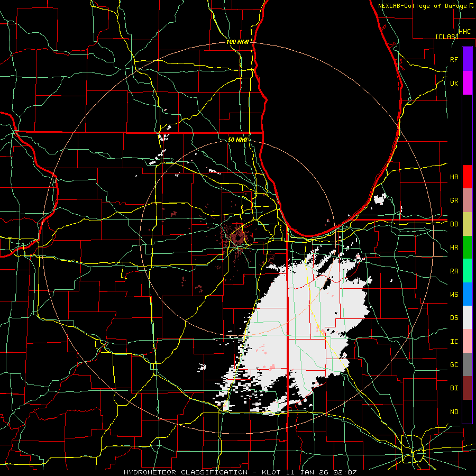
Task: Click the UK magenta legend swatch
Action: pos(467,83)
